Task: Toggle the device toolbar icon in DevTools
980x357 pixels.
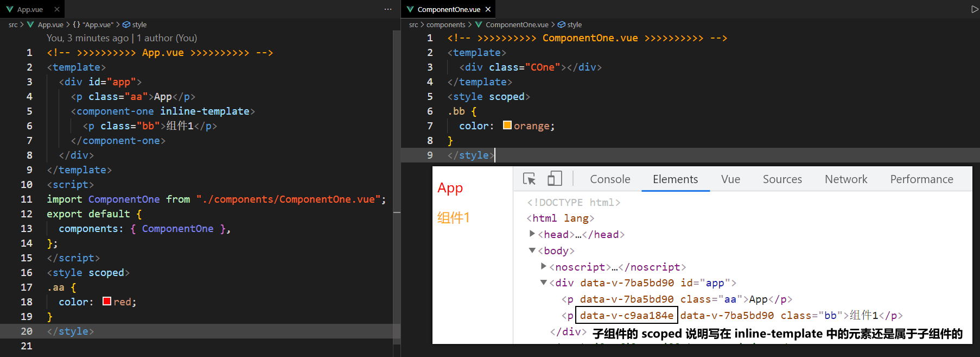Action: [x=555, y=179]
